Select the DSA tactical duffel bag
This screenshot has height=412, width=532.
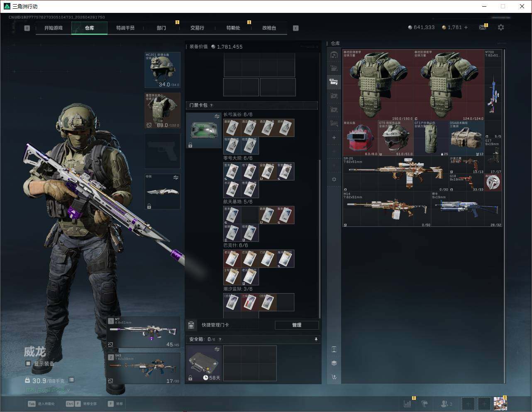[466, 138]
